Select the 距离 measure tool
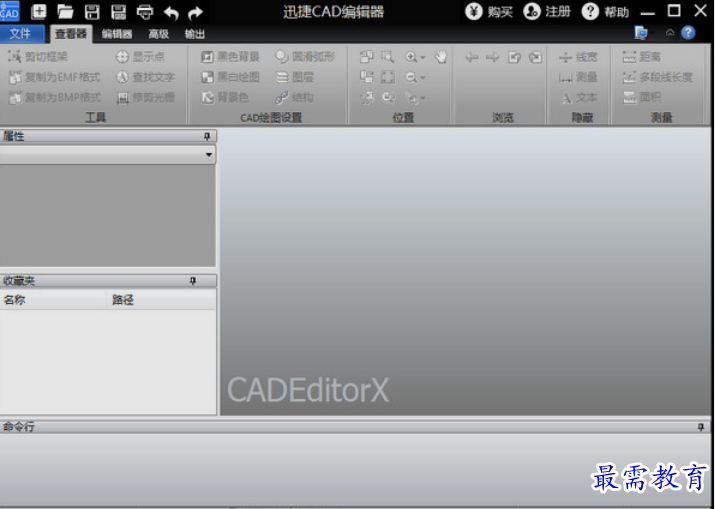The width and height of the screenshot is (715, 509). tap(641, 57)
